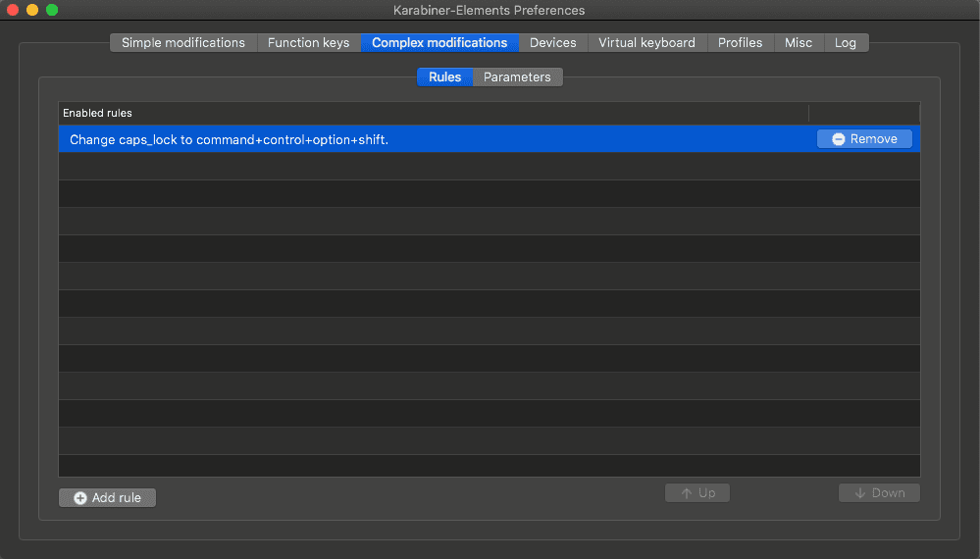Click the Enabled rules column header
This screenshot has height=559, width=980.
pyautogui.click(x=434, y=113)
